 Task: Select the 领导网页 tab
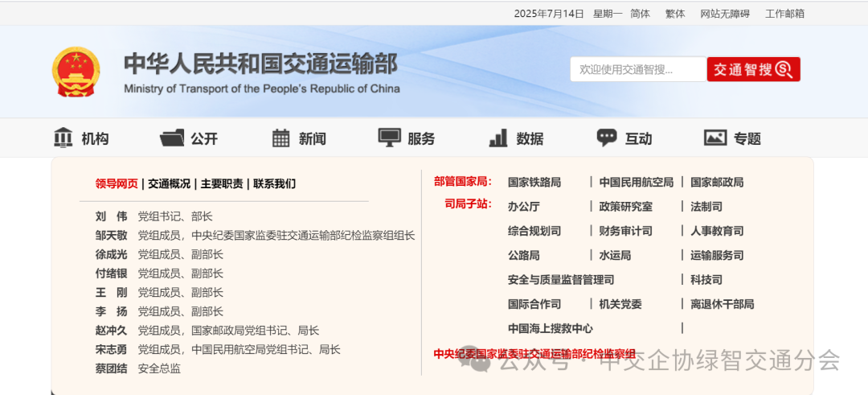(x=117, y=183)
